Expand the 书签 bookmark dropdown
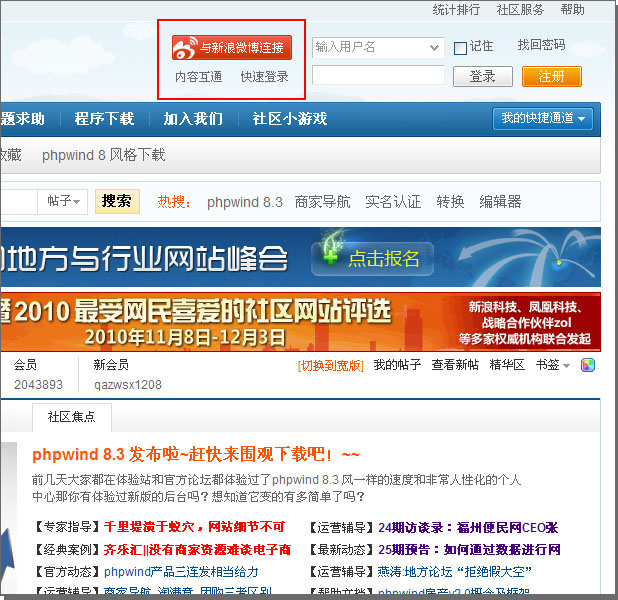 point(553,365)
